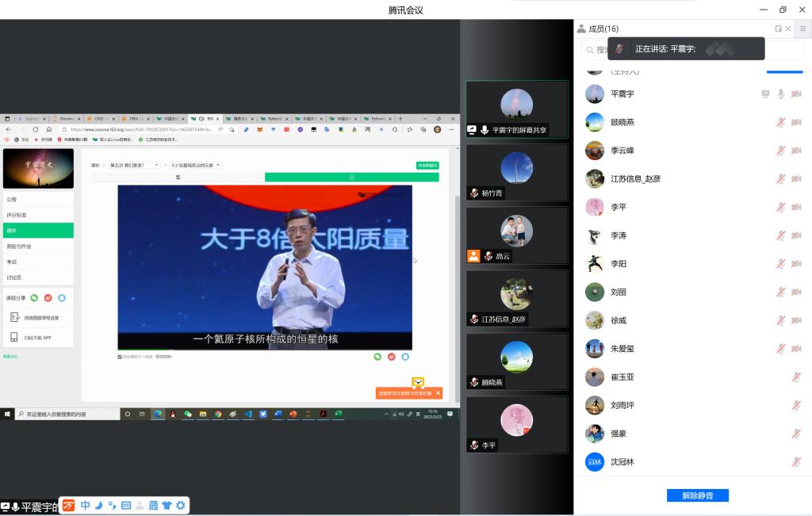This screenshot has width=812, height=516.
Task: Select the highlighted 课件 sidebar item
Action: [x=38, y=231]
